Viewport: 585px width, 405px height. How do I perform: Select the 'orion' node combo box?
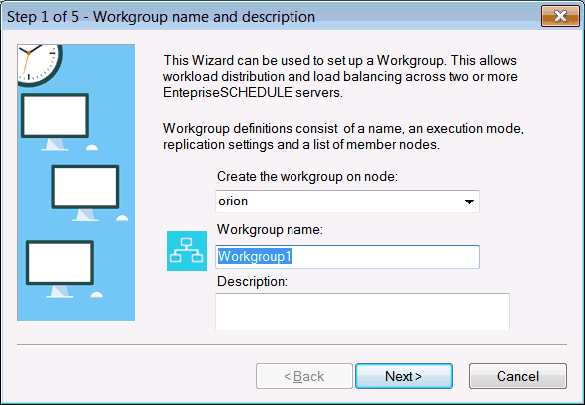tap(347, 201)
